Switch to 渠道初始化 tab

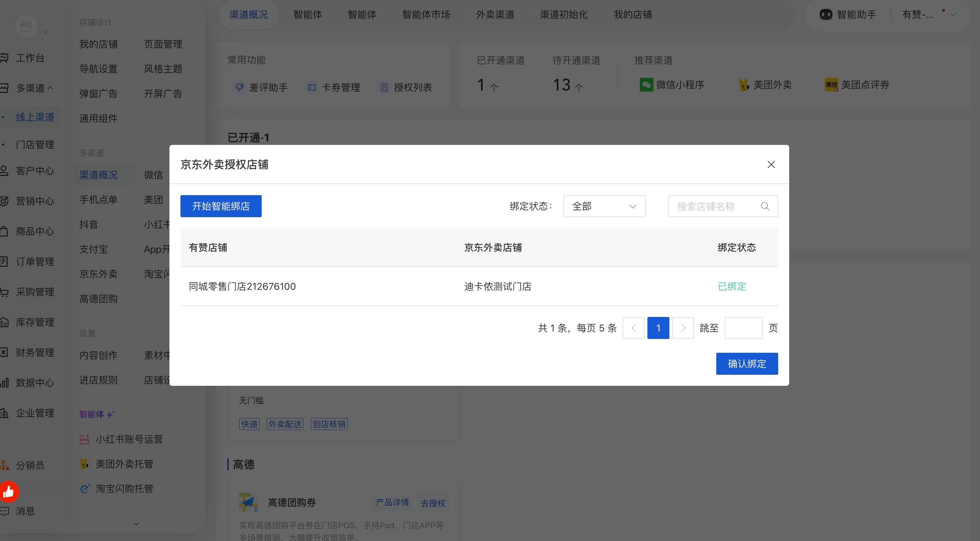[564, 14]
